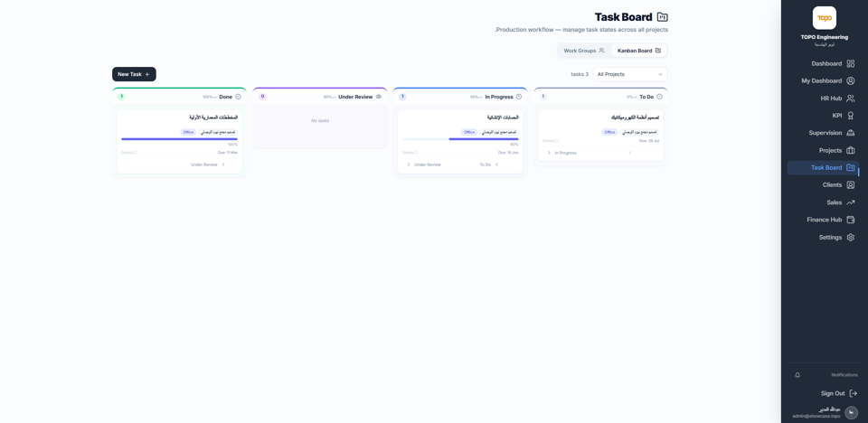Open the To Do column task card title

pos(635,117)
